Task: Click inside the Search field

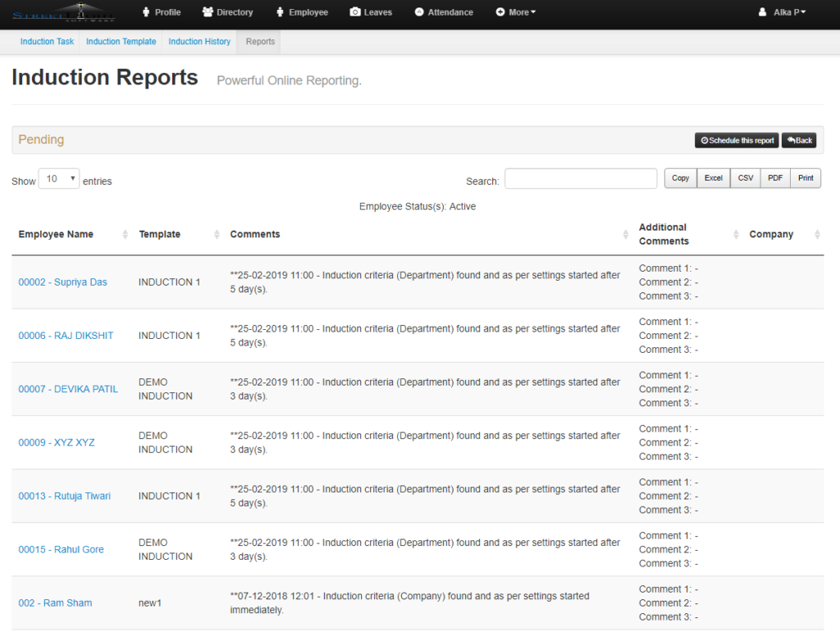Action: [x=581, y=178]
